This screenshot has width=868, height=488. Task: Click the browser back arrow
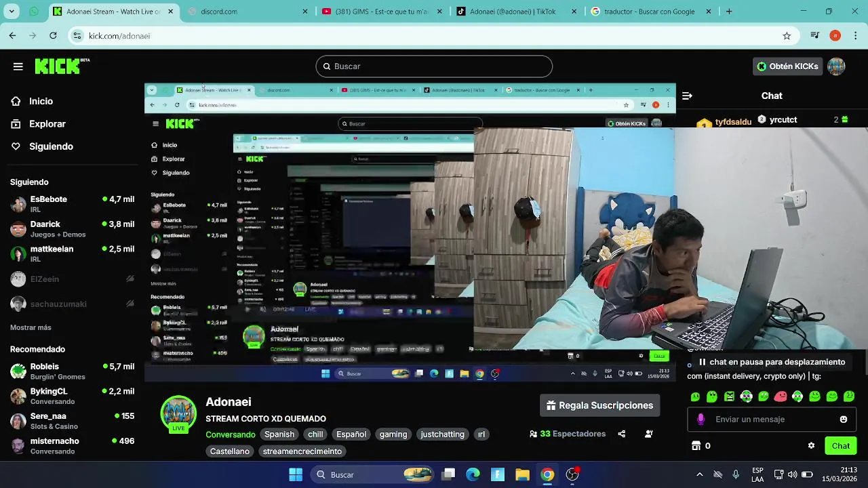click(12, 36)
